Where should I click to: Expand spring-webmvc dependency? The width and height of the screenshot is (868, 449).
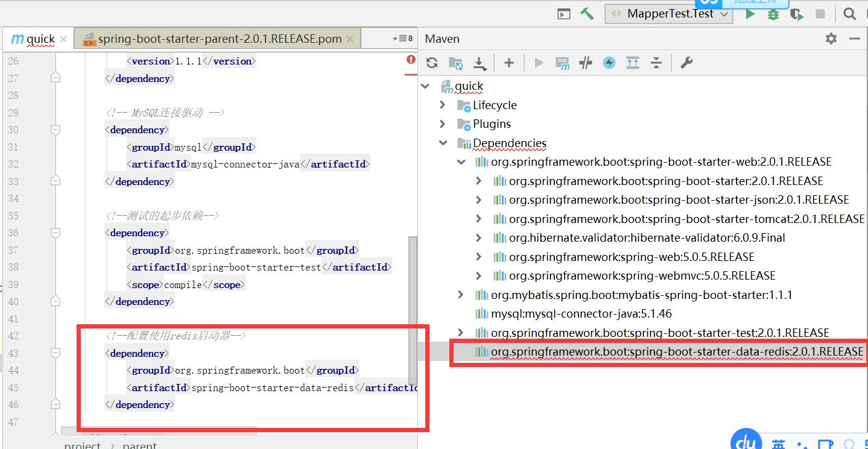click(x=479, y=275)
